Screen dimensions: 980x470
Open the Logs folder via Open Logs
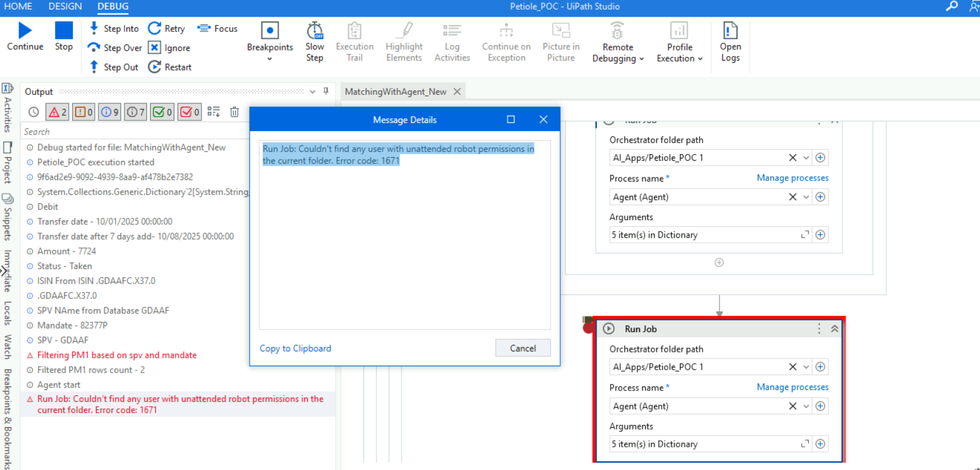coord(730,42)
